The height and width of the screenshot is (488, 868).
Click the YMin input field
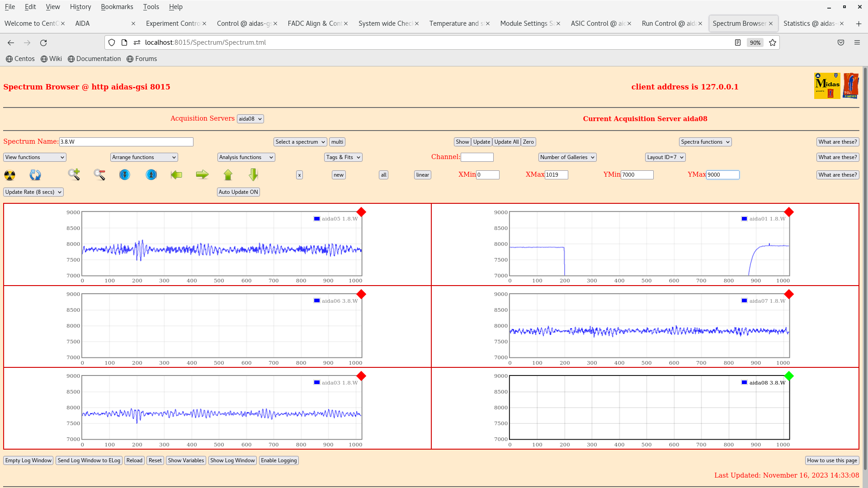tap(637, 175)
